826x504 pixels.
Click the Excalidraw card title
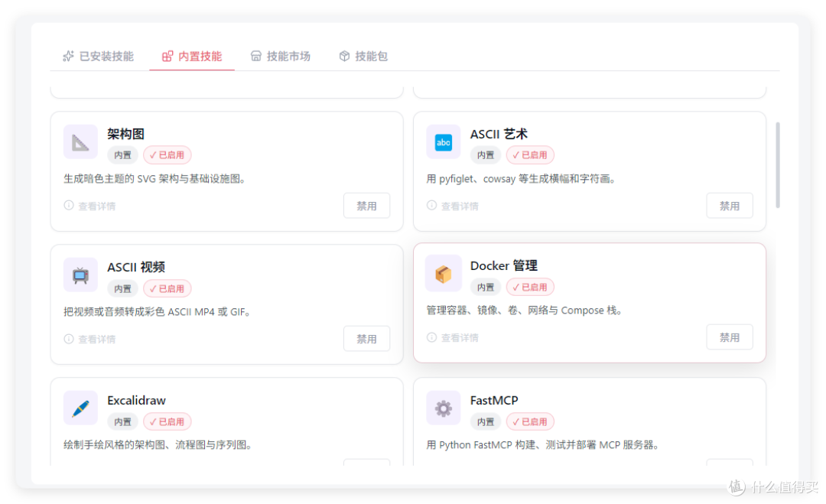(x=136, y=401)
